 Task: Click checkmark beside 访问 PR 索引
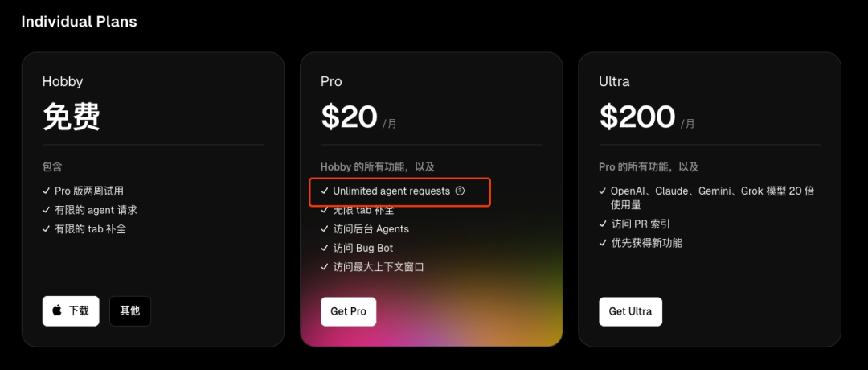coord(603,224)
